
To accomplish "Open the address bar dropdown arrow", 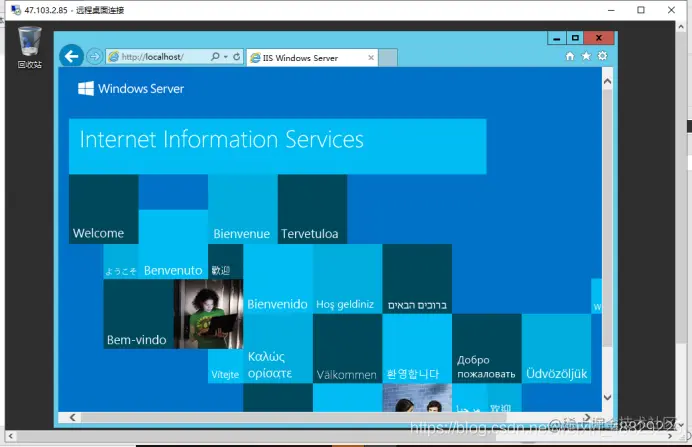I will 226,57.
